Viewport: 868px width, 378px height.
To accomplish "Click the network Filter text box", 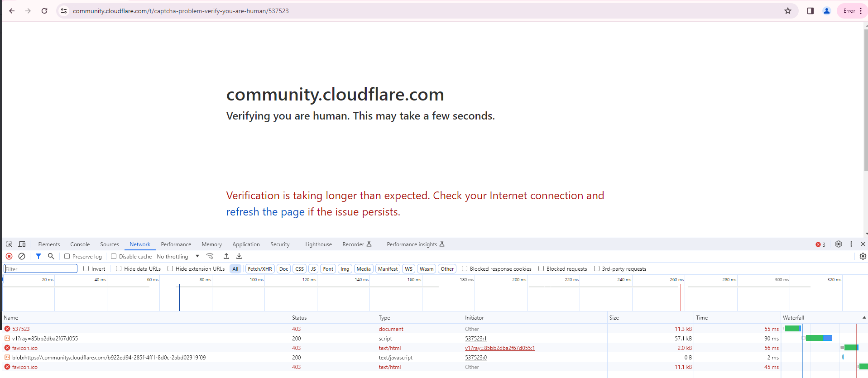I will click(x=41, y=269).
